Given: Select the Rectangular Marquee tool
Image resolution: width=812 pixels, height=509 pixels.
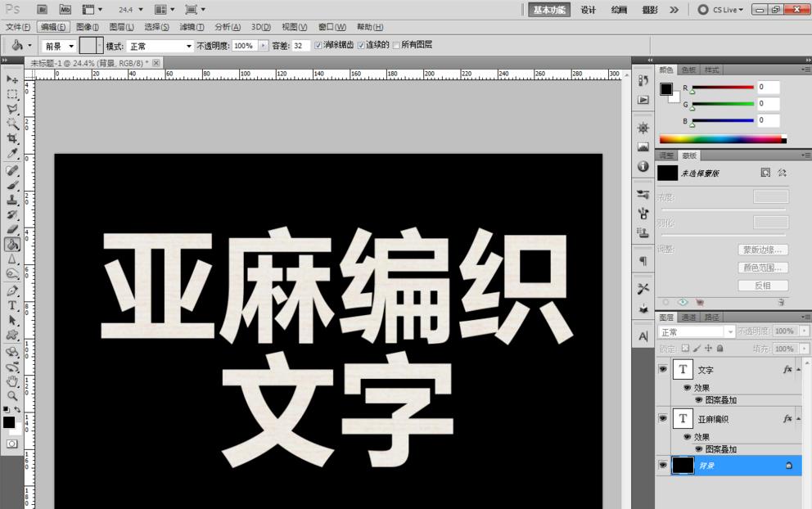Looking at the screenshot, I should coord(12,94).
